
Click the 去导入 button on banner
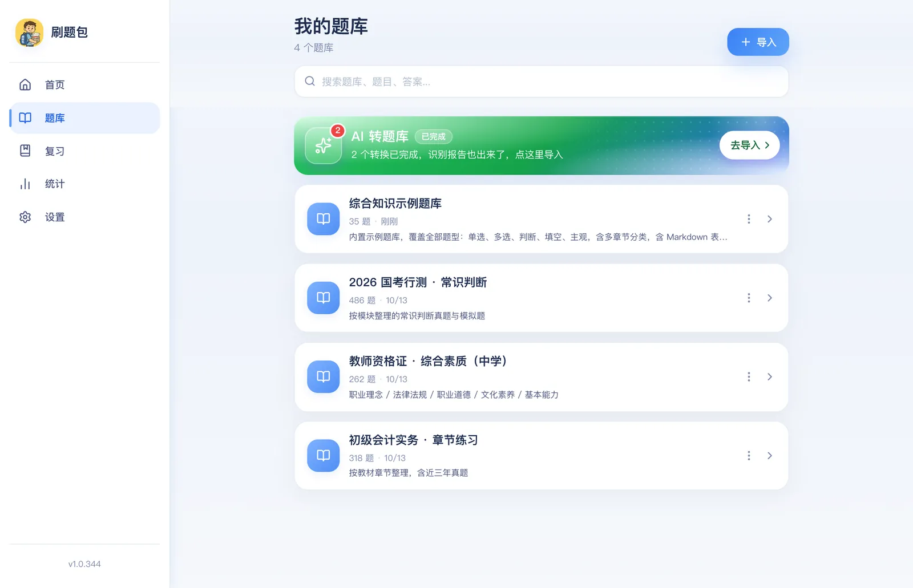click(749, 145)
